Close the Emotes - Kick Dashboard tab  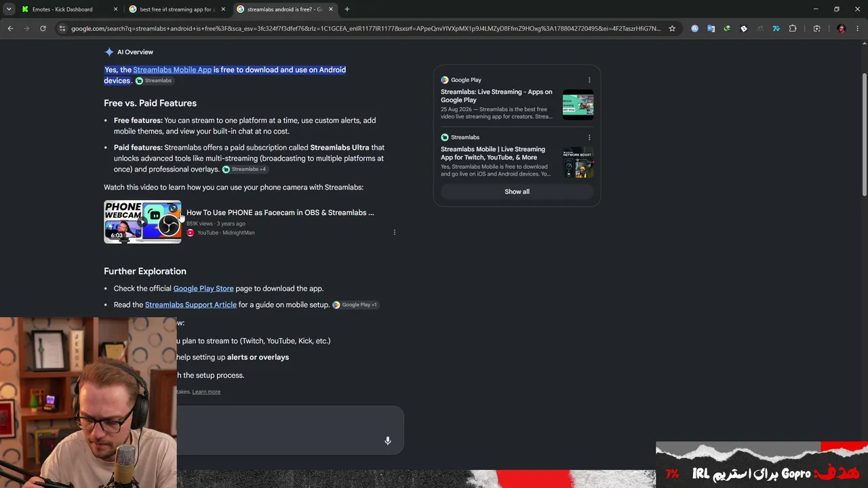click(x=115, y=9)
